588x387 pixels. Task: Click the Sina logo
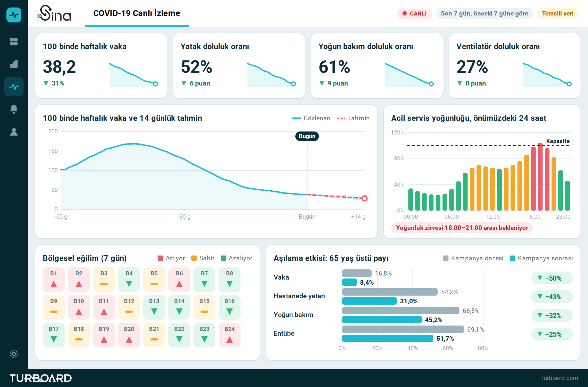55,13
